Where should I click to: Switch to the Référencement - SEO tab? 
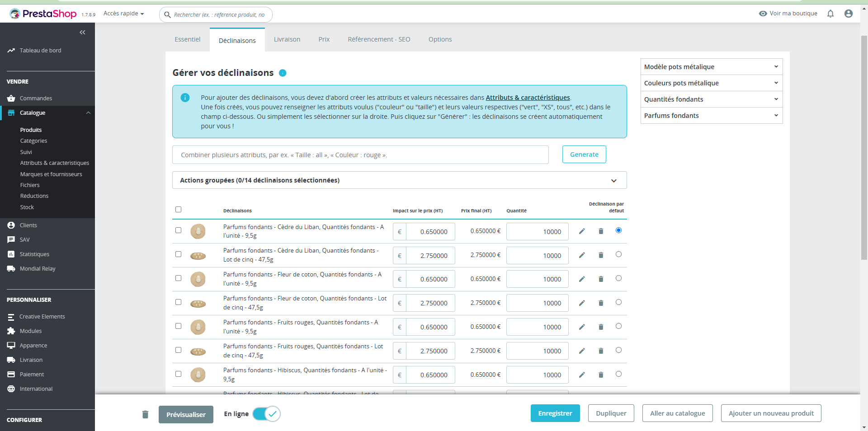point(379,39)
